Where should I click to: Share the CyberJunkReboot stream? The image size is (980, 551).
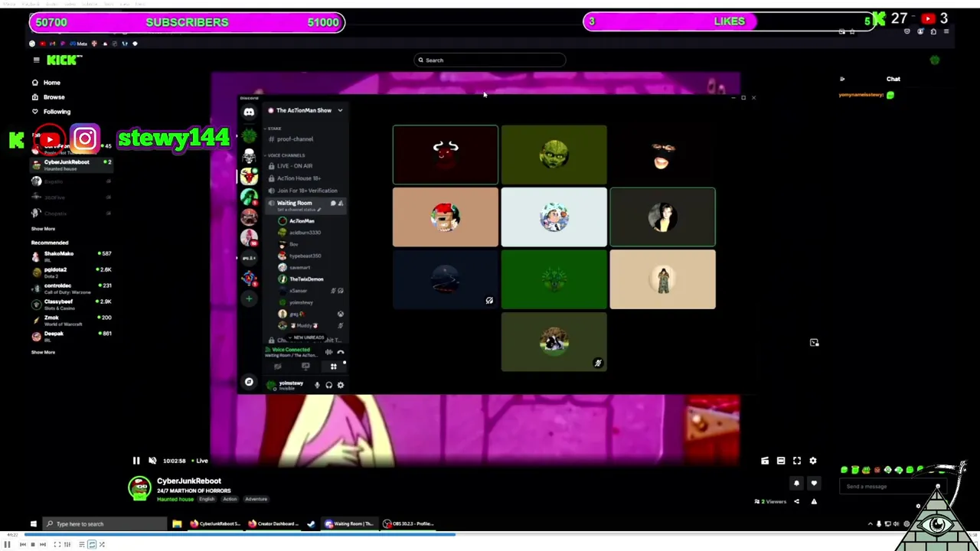pos(796,501)
